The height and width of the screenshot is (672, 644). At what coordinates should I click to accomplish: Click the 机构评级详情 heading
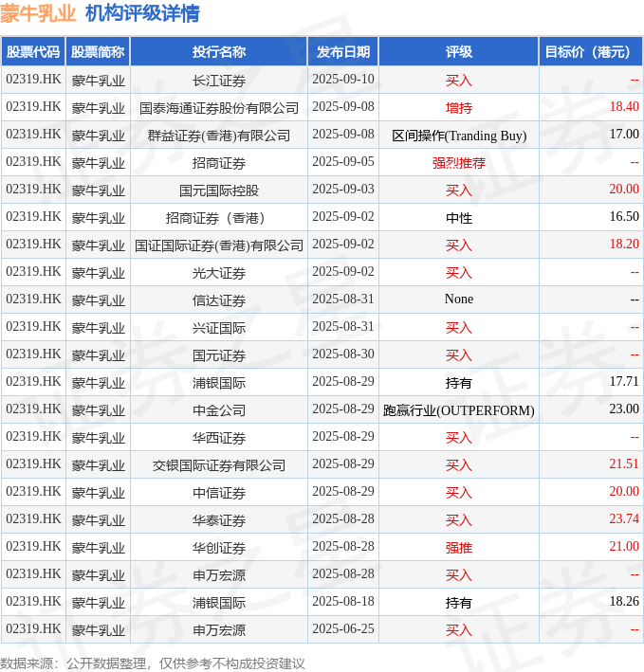(142, 13)
